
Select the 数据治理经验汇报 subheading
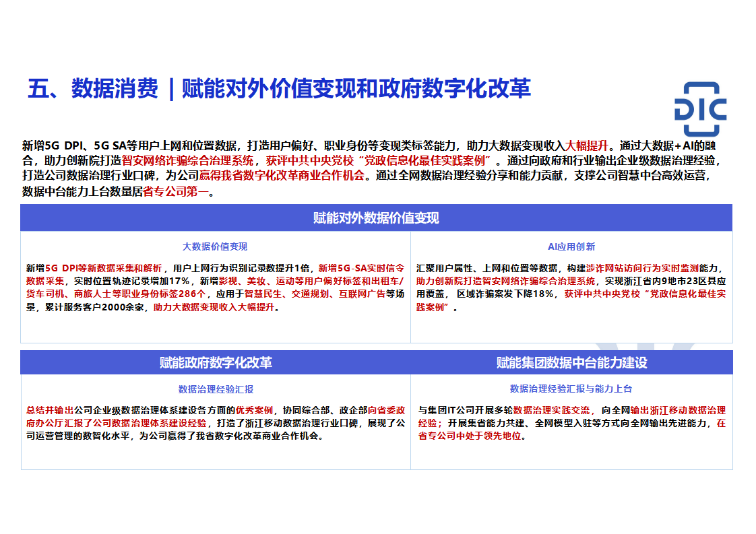[x=216, y=389]
